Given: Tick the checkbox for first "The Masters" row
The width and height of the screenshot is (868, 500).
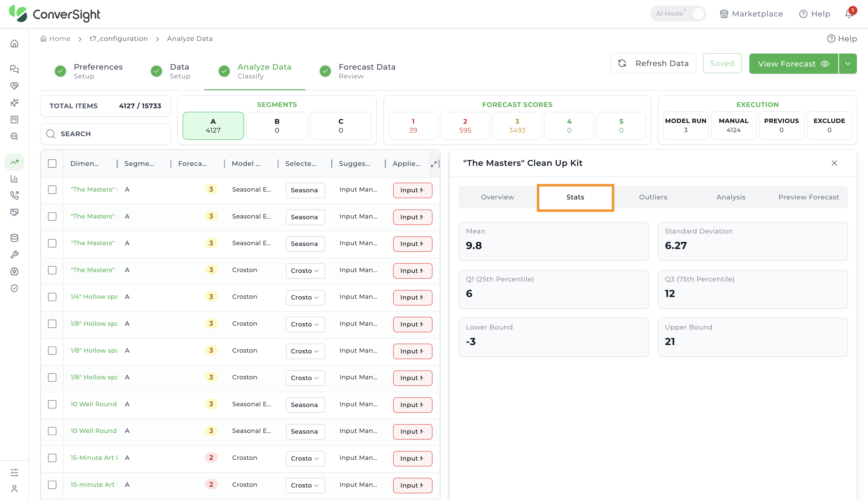Looking at the screenshot, I should click(52, 190).
